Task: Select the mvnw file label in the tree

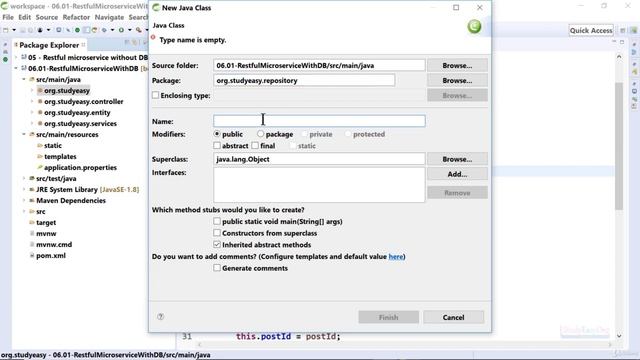Action: (46, 233)
